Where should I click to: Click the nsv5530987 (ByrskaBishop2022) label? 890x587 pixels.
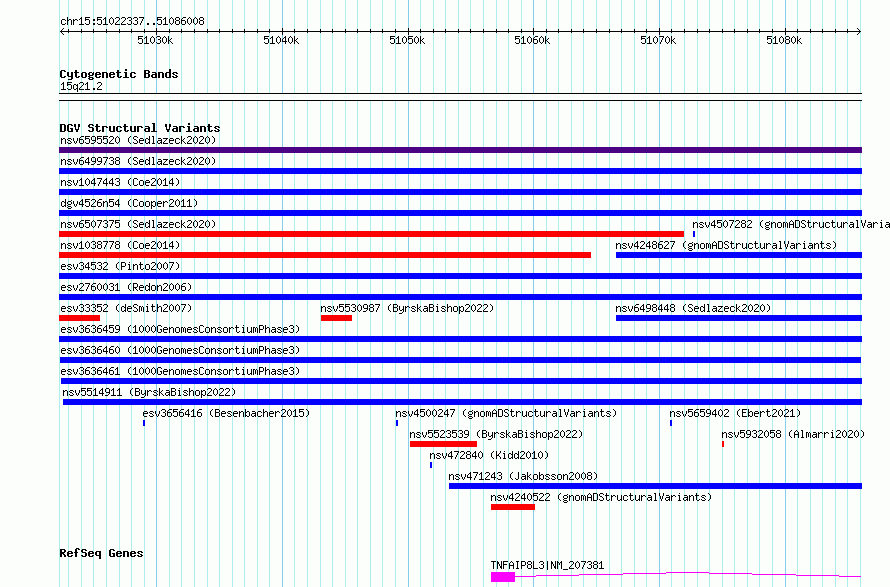coord(407,308)
